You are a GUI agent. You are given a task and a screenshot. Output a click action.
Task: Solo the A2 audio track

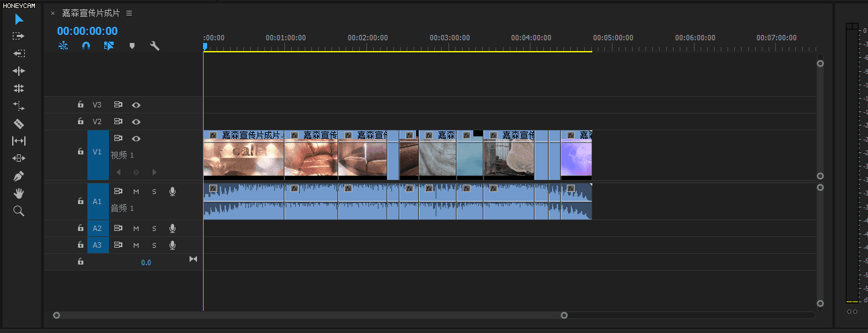[x=154, y=228]
